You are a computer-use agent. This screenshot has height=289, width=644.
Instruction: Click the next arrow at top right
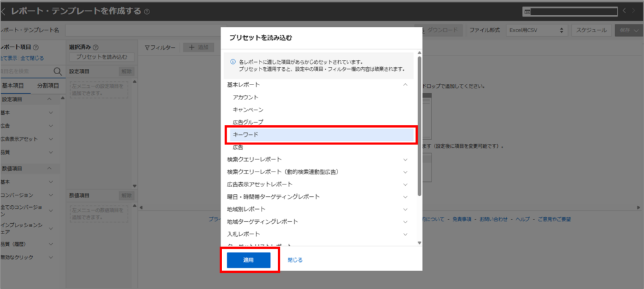(x=634, y=11)
